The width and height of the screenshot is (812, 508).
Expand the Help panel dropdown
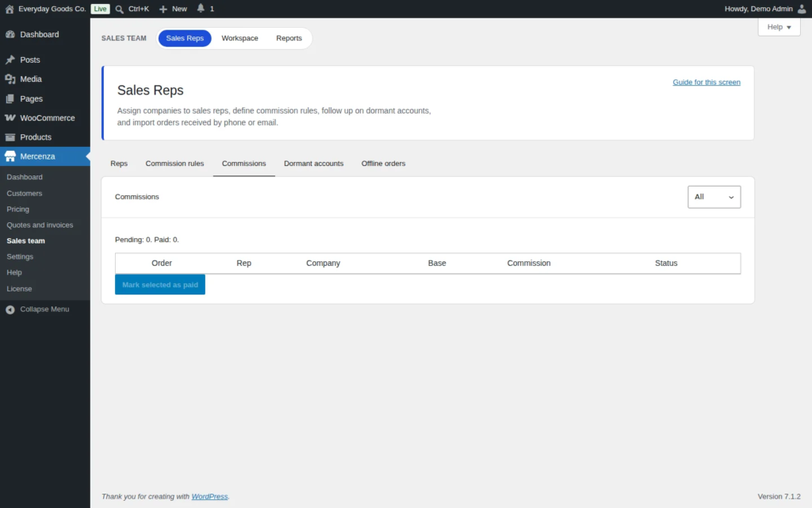779,27
